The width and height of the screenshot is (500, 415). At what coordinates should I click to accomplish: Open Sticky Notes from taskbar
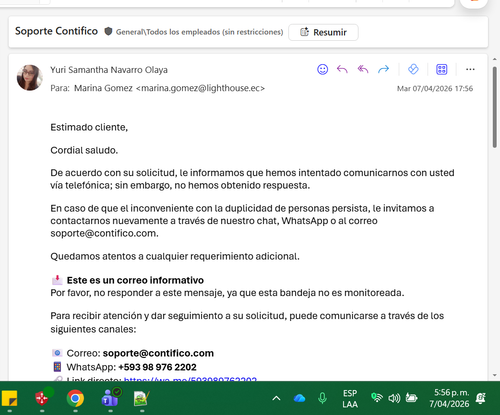click(x=9, y=398)
